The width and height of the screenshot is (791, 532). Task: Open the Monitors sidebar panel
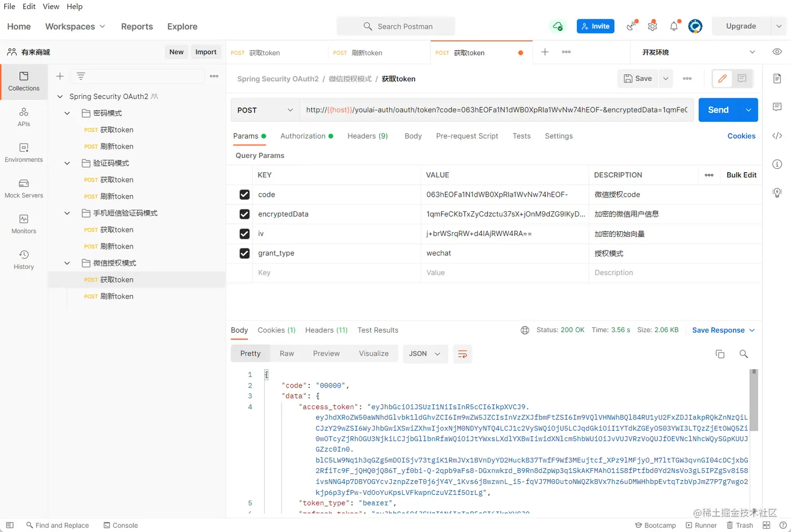tap(24, 224)
